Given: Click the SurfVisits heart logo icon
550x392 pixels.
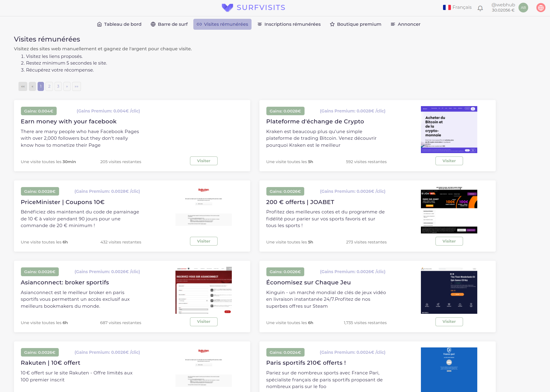Looking at the screenshot, I should coord(227,8).
